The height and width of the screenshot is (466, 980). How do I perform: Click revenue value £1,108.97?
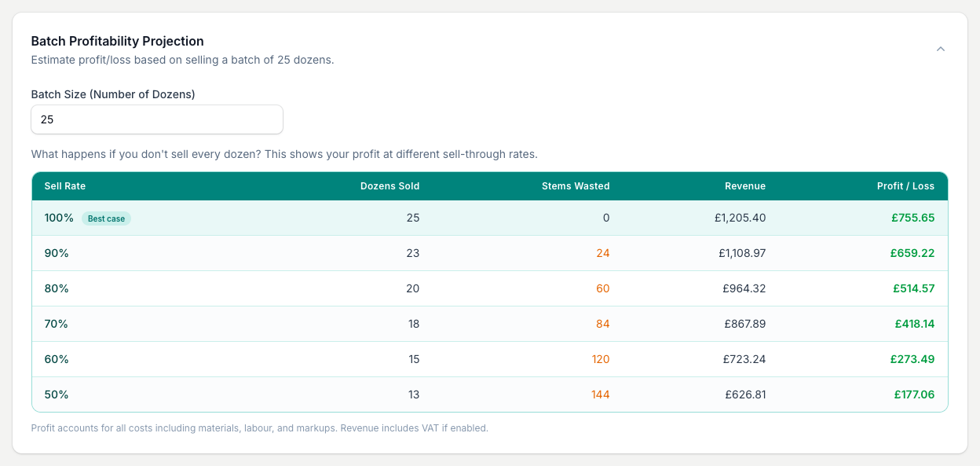pyautogui.click(x=742, y=253)
